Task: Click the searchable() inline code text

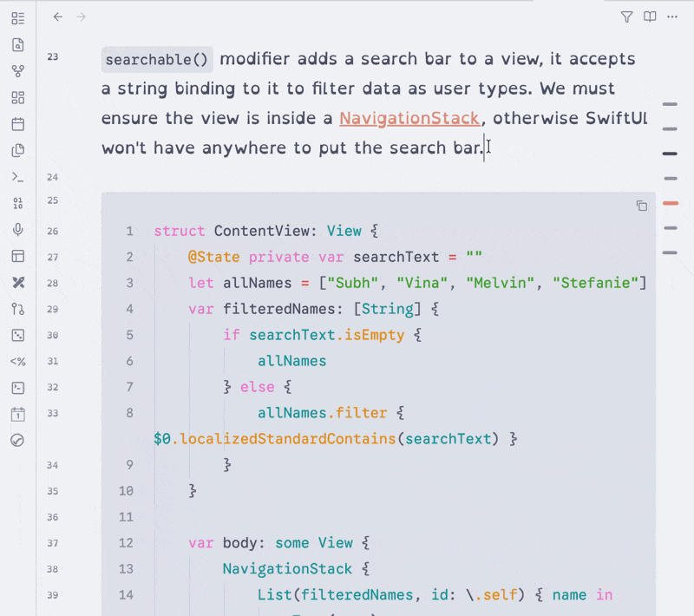Action: click(x=157, y=59)
